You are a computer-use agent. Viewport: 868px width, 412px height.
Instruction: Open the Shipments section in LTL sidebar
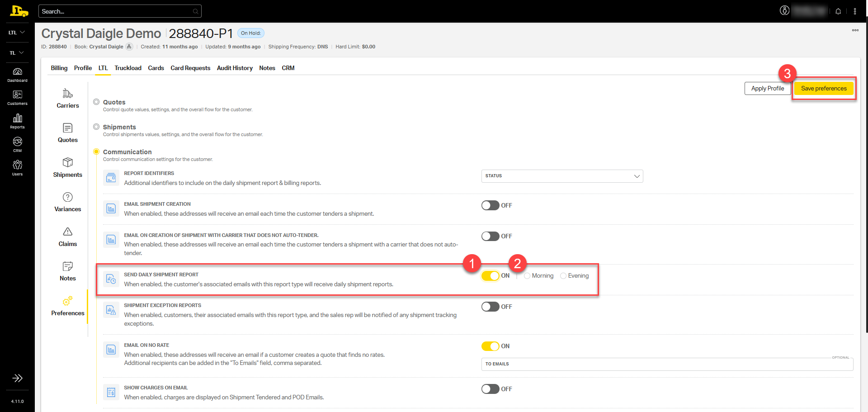tap(68, 167)
